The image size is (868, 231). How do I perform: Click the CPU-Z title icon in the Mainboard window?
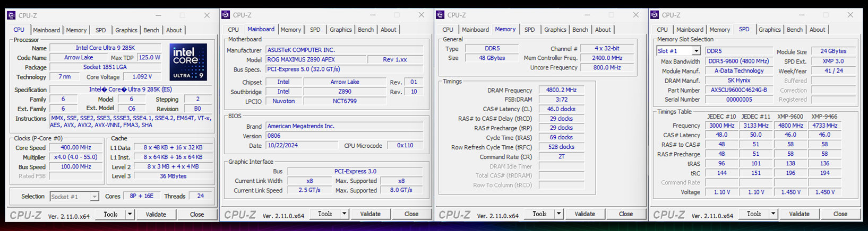pos(226,15)
